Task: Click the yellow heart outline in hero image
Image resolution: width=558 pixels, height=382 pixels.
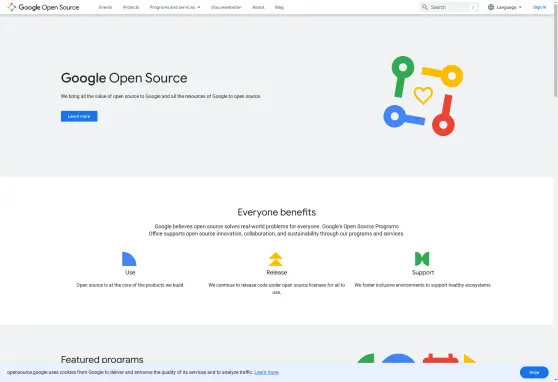Action: tap(423, 95)
